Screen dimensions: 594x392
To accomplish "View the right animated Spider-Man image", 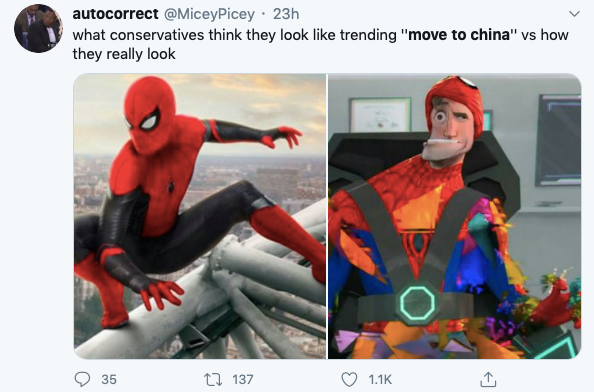I will tap(454, 216).
